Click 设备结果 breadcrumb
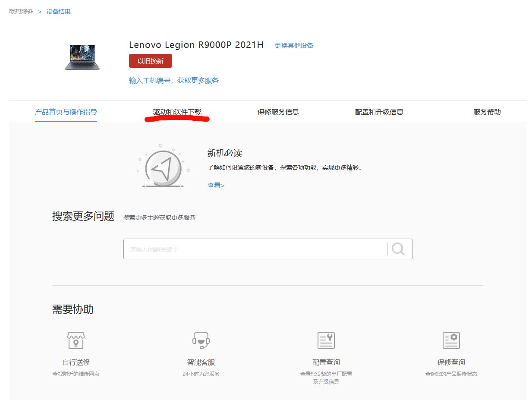The image size is (532, 400). coord(59,12)
